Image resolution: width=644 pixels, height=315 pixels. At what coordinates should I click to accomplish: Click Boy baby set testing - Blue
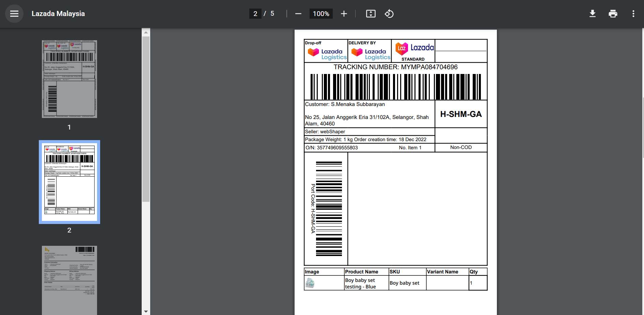pos(360,283)
